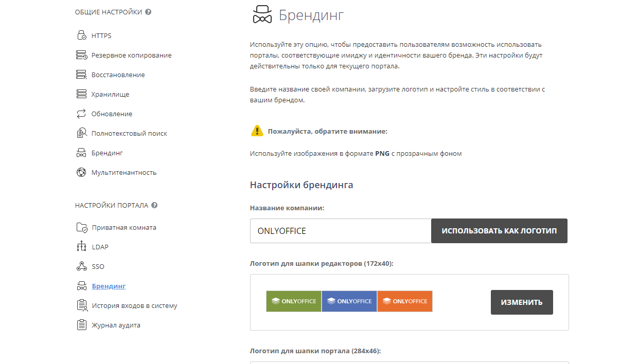Click the Мультитенантность globe icon

tap(81, 172)
